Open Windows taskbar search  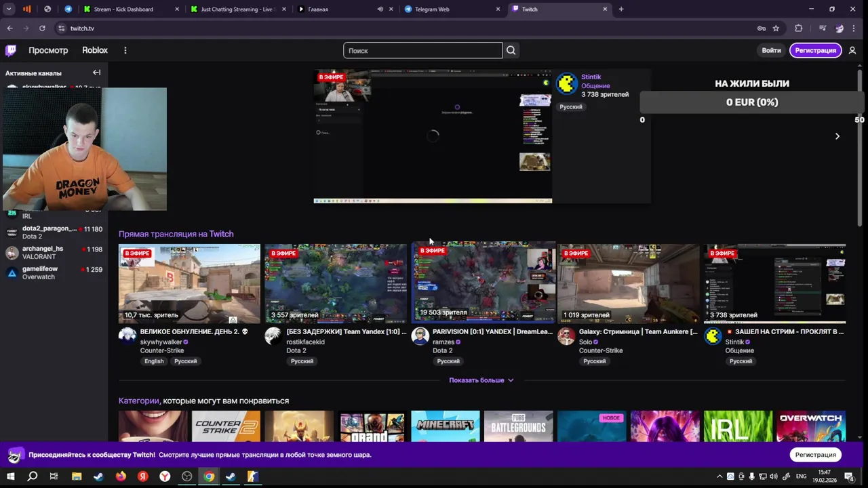[x=32, y=476]
